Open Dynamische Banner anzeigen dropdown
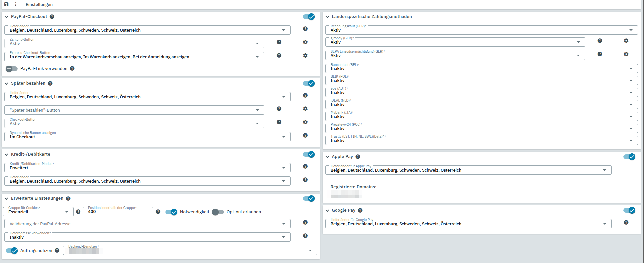Screen dimensions: 644x263 (x=147, y=137)
